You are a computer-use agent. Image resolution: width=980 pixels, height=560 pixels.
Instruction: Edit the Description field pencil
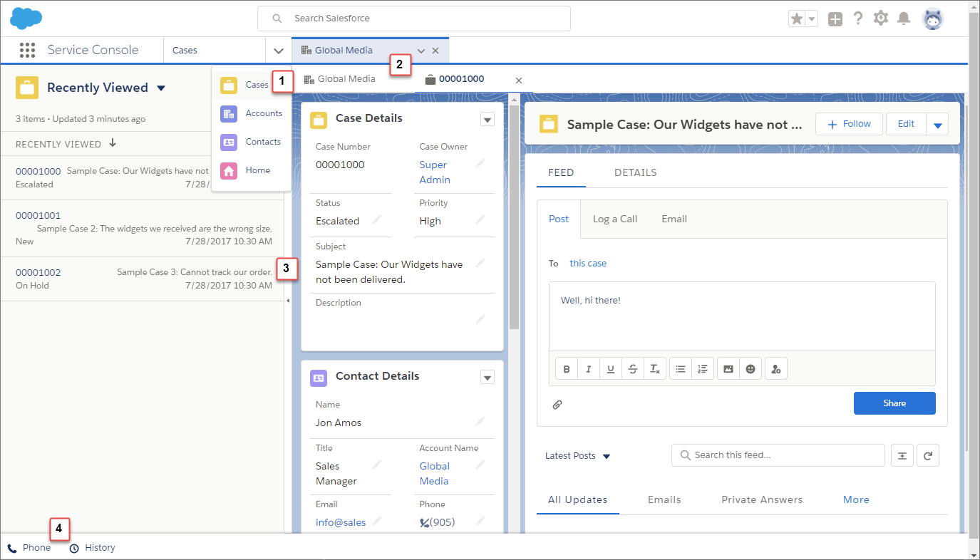tap(481, 319)
